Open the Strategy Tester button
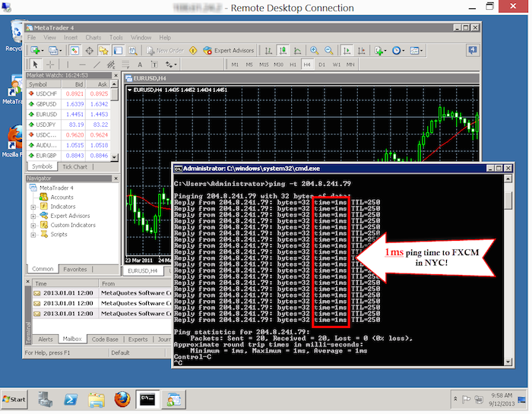The height and width of the screenshot is (414, 532). click(x=133, y=51)
